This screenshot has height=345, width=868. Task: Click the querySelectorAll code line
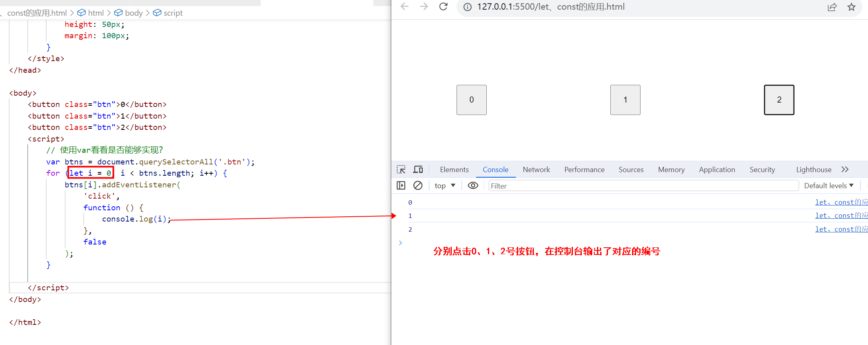(151, 162)
